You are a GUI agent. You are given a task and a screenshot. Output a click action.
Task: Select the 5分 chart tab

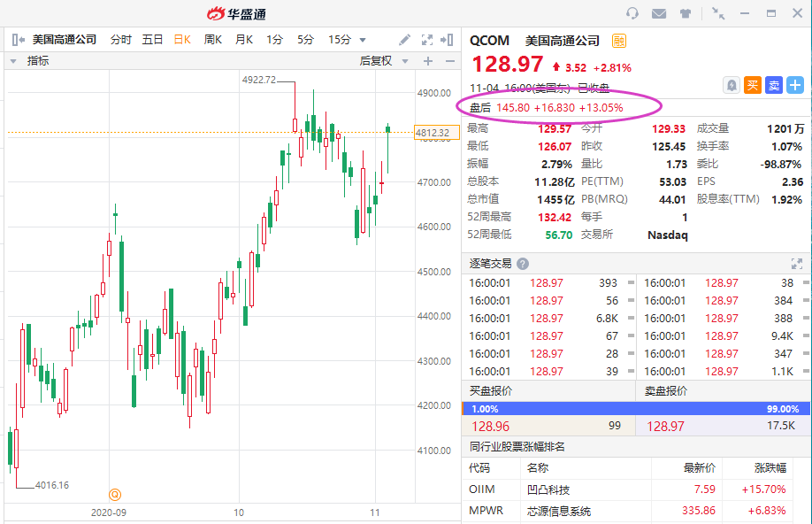click(x=305, y=40)
